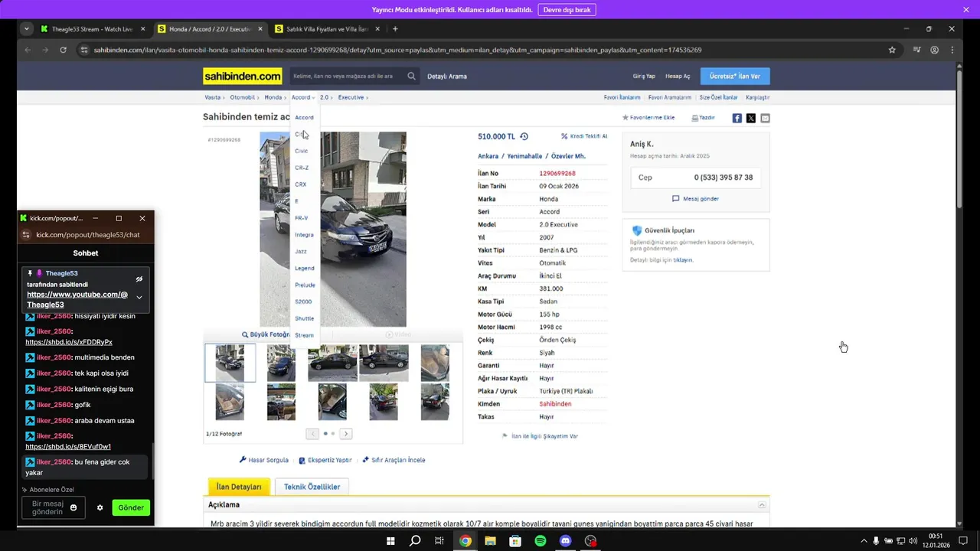
Task: Share listing on X (Twitter) icon
Action: pos(750,118)
